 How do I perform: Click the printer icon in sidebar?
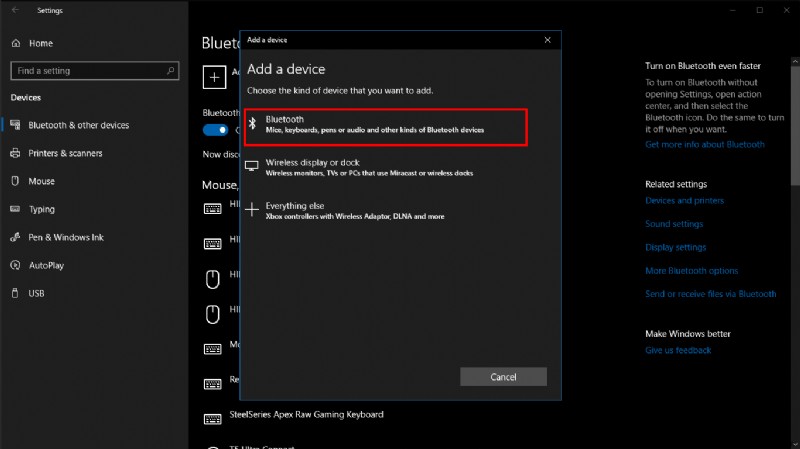click(x=15, y=153)
